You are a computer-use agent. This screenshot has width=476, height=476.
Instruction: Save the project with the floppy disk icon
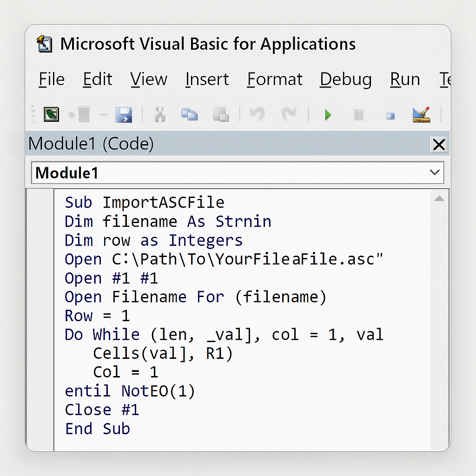point(124,115)
